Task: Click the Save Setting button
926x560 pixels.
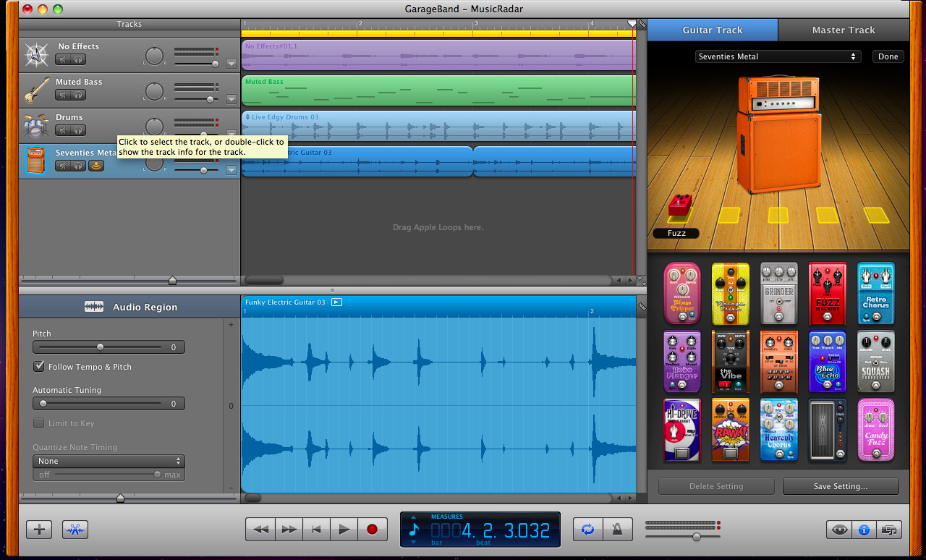Action: tap(841, 486)
